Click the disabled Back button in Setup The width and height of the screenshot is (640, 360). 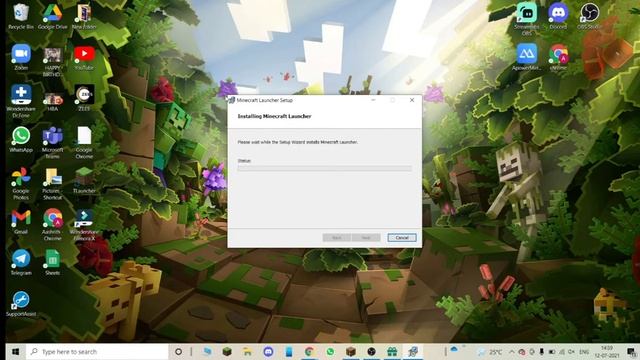click(336, 238)
